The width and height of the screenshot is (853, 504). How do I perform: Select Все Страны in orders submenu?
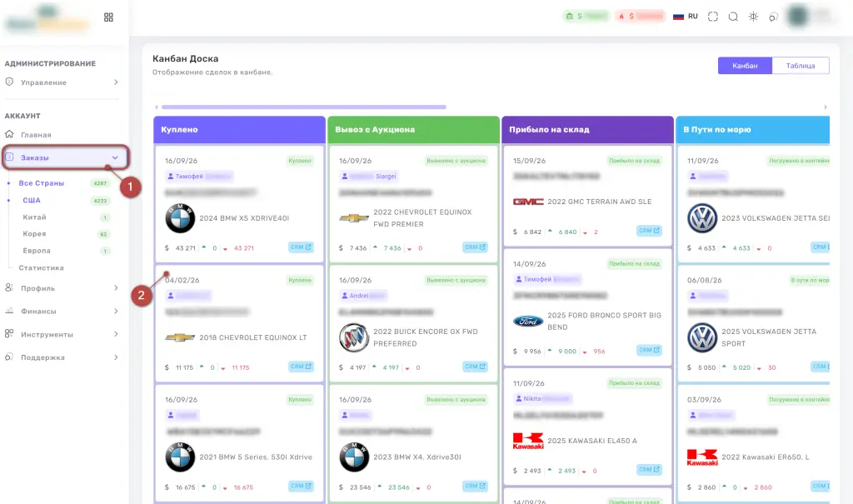point(42,183)
